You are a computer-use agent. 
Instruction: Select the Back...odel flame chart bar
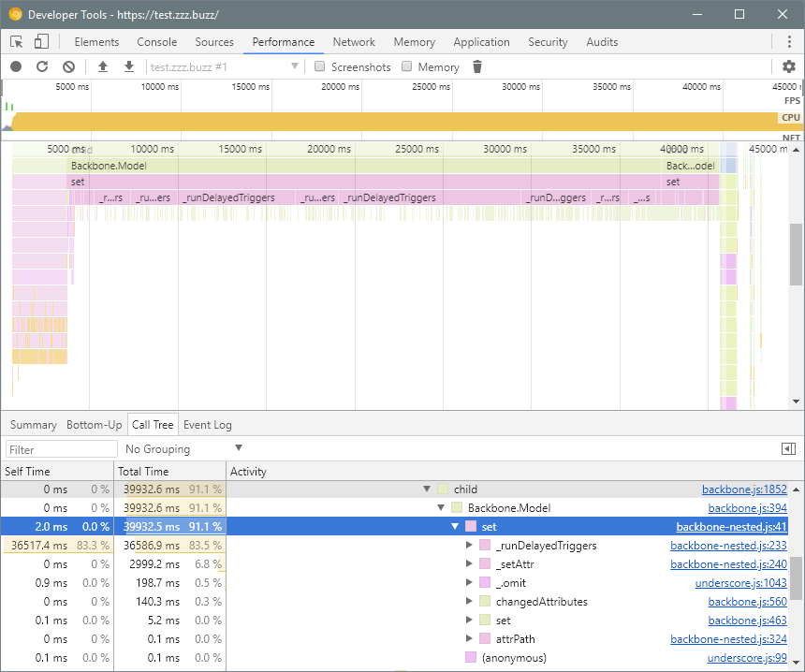[690, 166]
